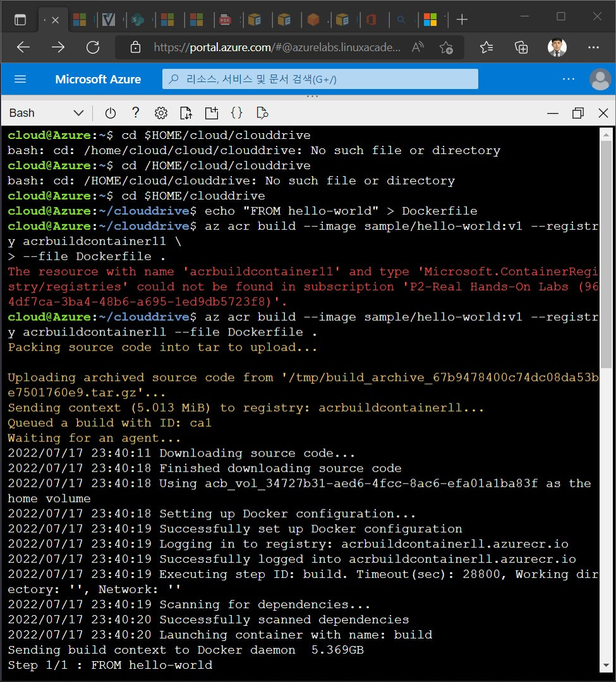The image size is (616, 682).
Task: Click the 'echo "FROM hello-world" > Dockerfile' command
Action: click(341, 212)
